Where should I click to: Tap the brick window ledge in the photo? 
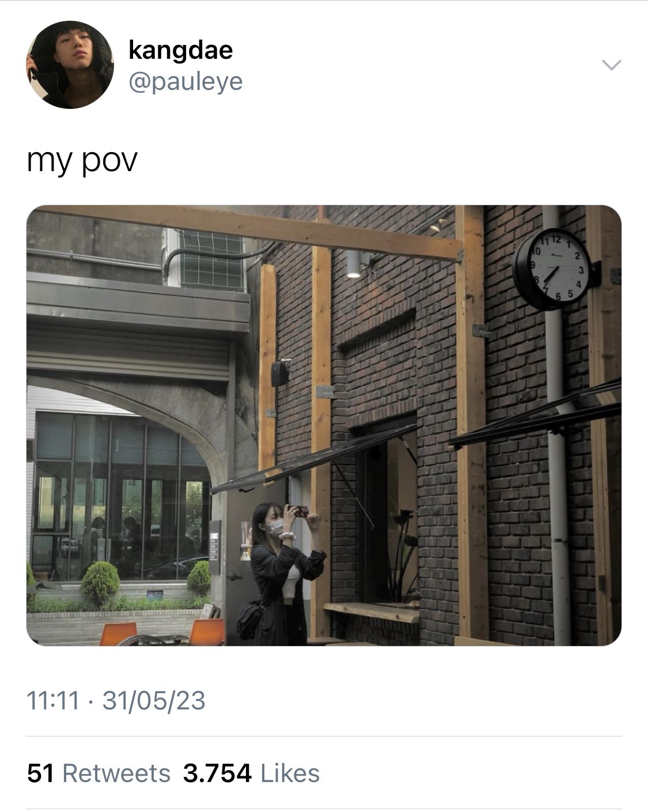point(372,612)
